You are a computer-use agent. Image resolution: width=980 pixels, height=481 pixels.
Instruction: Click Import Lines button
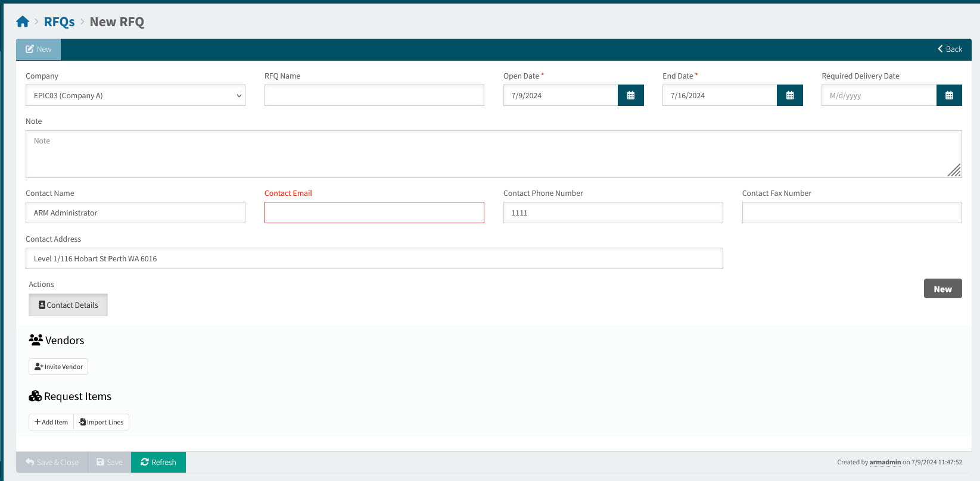click(101, 422)
